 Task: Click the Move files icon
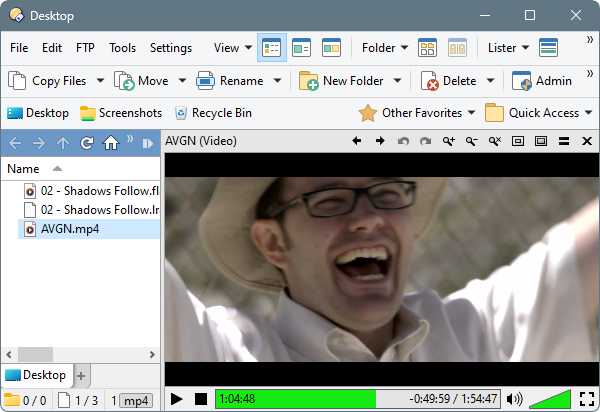point(124,81)
